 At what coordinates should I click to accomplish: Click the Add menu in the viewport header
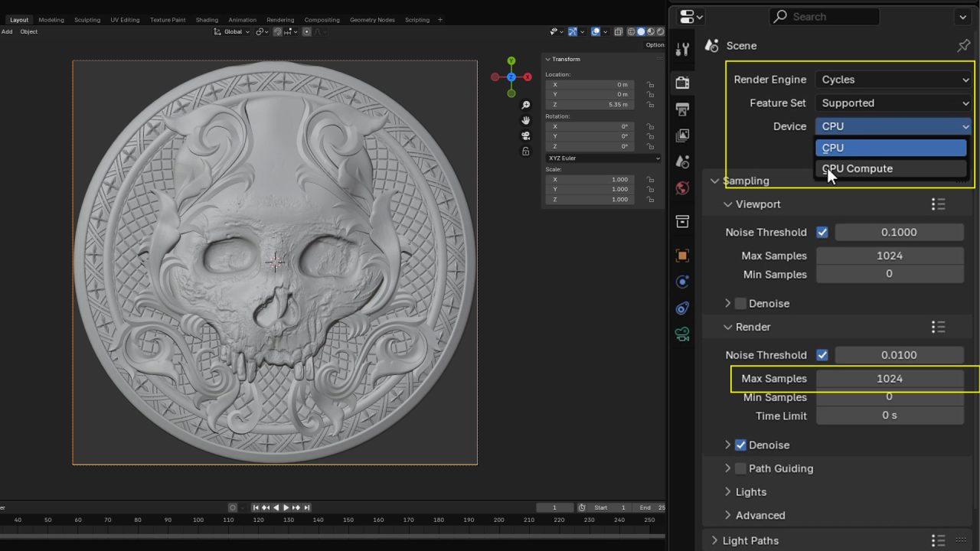[7, 31]
